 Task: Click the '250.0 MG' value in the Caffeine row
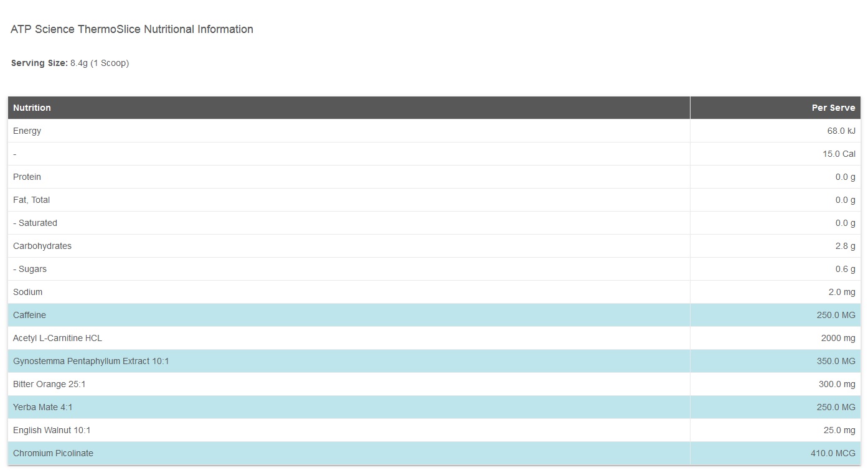(x=836, y=315)
